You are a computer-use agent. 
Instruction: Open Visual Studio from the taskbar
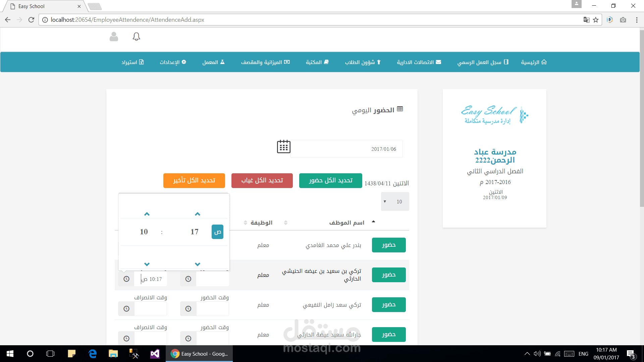[155, 354]
